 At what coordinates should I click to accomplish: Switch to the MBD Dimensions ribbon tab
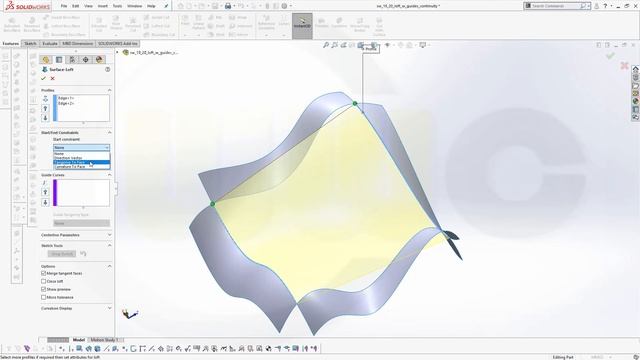[78, 43]
